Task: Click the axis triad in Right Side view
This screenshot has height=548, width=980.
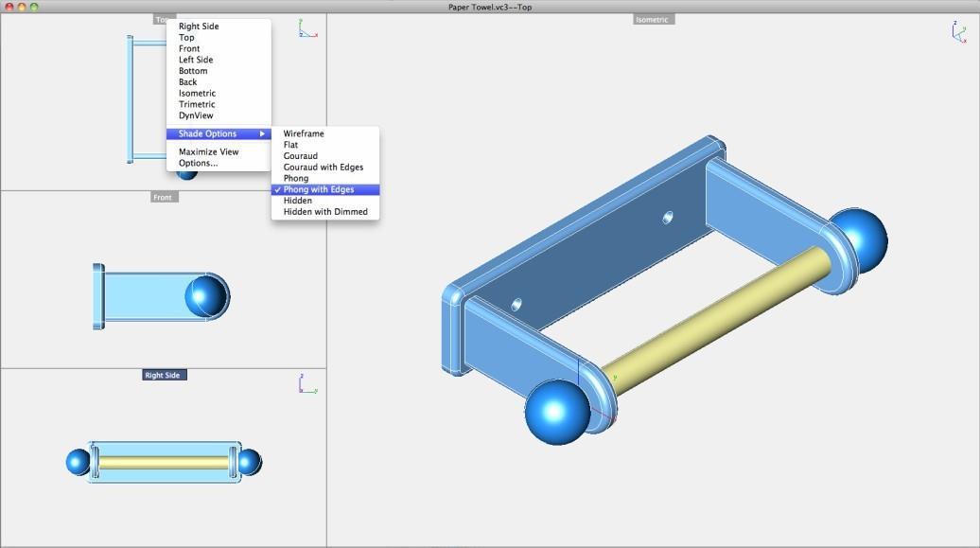Action: click(x=307, y=383)
